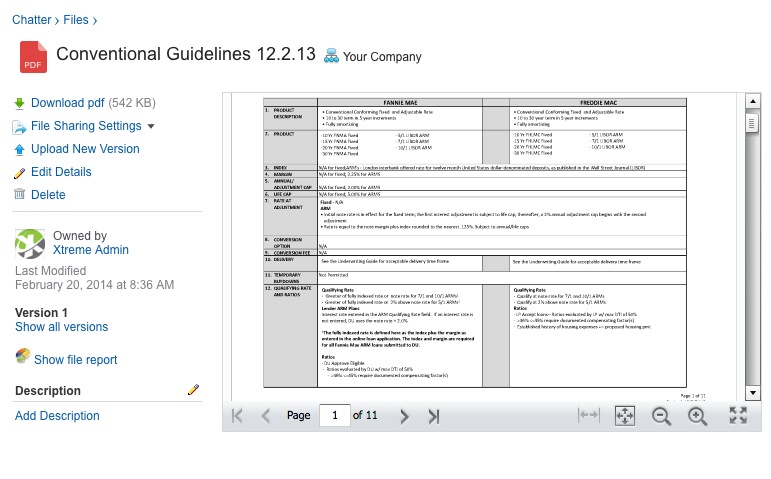Click the Your Company group icon
771x479 pixels.
pos(331,56)
